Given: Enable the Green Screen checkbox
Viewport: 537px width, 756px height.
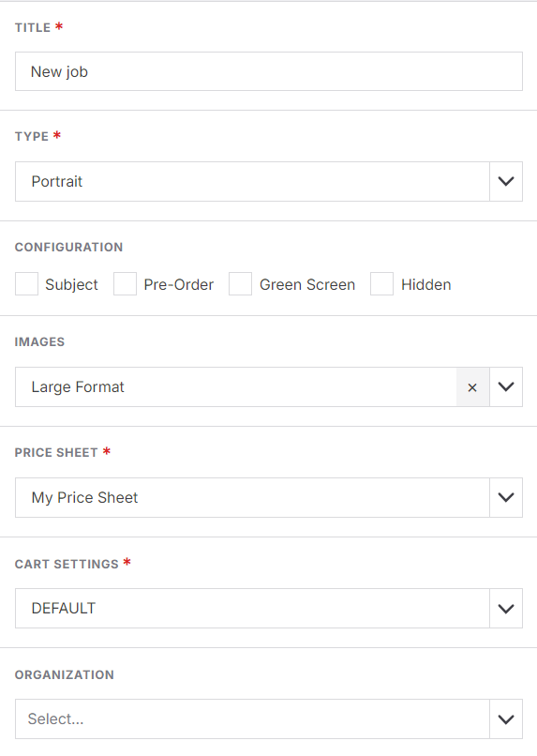Looking at the screenshot, I should [240, 283].
